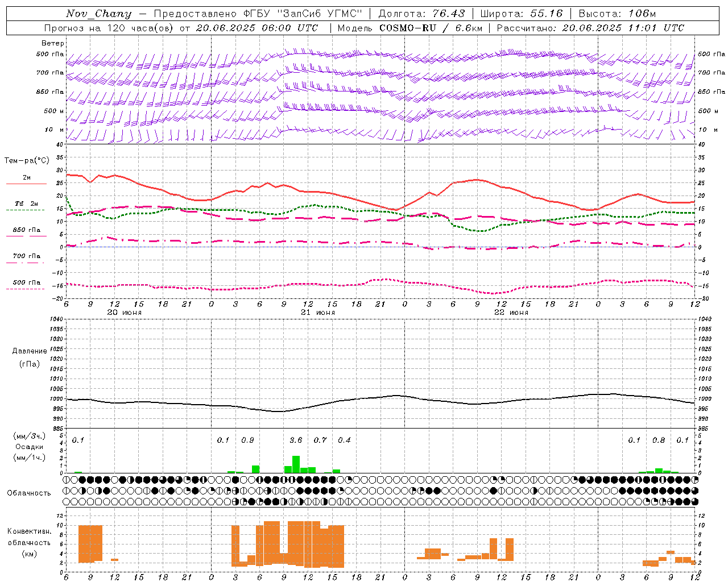Click the "Осадки" precipitation label

(x=30, y=447)
